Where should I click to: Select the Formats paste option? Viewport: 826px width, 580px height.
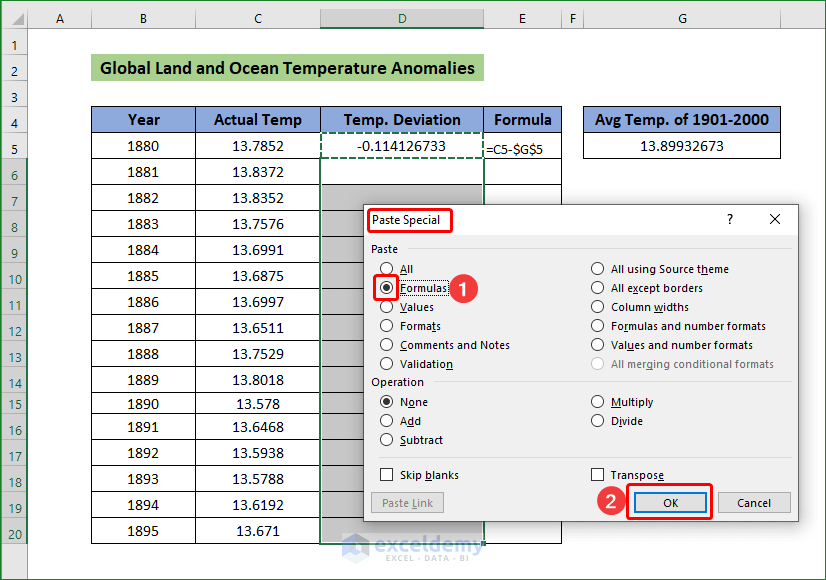[385, 325]
